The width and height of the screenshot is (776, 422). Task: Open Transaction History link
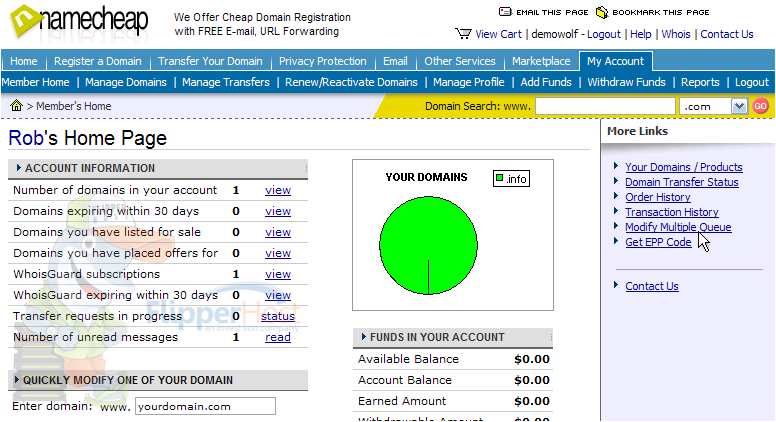[x=672, y=212]
